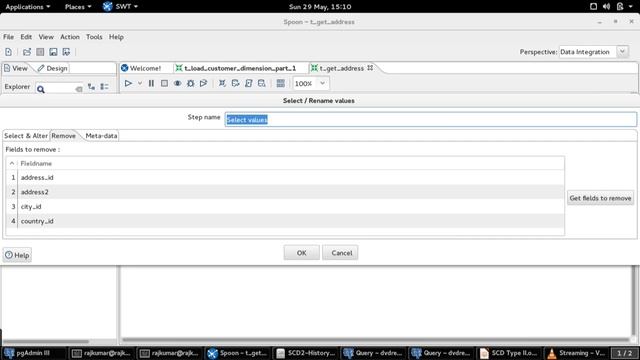This screenshot has height=360, width=640.
Task: Click the horizontal scrollbar under the canvas
Action: click(x=376, y=340)
